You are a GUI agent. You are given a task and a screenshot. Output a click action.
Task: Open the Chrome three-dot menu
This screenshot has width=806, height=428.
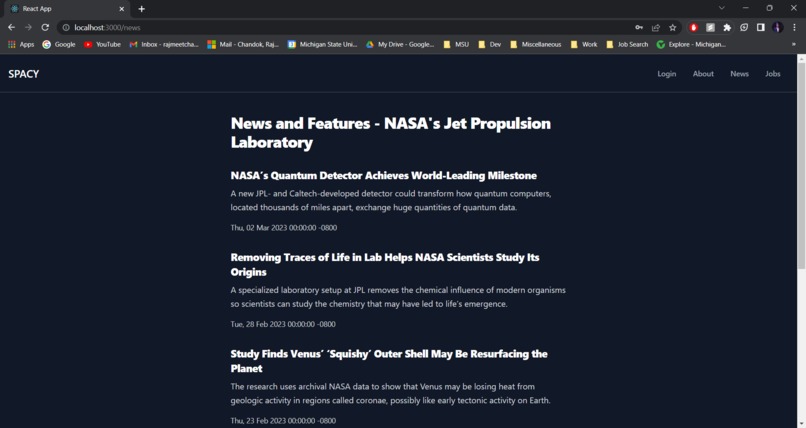click(794, 28)
